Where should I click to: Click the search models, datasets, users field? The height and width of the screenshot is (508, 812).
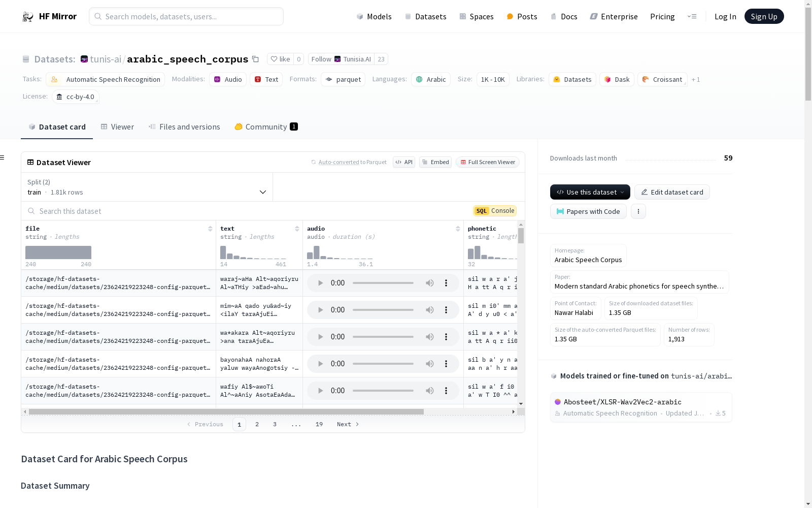pyautogui.click(x=186, y=16)
